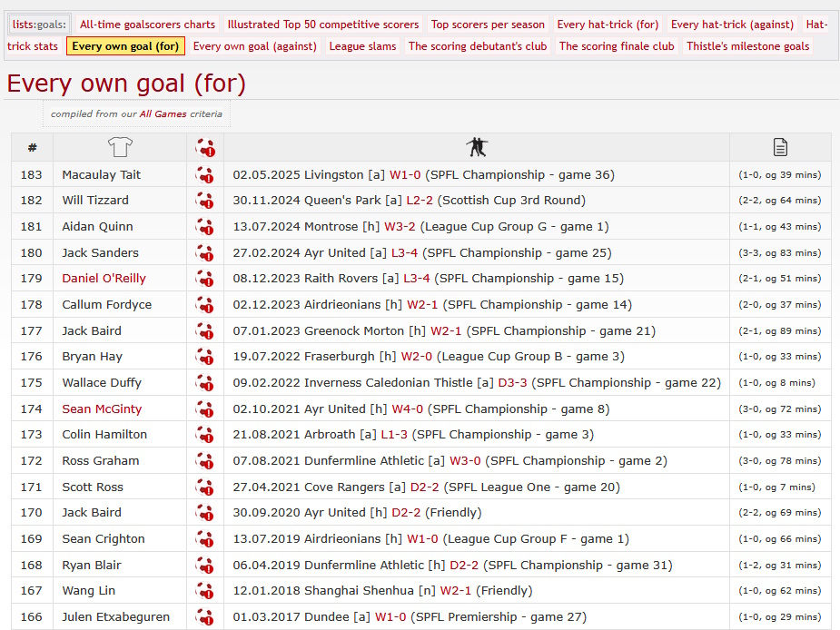Click the own-goal ball icon in Ryan Blair's row
Image resolution: width=840 pixels, height=630 pixels.
(x=205, y=566)
